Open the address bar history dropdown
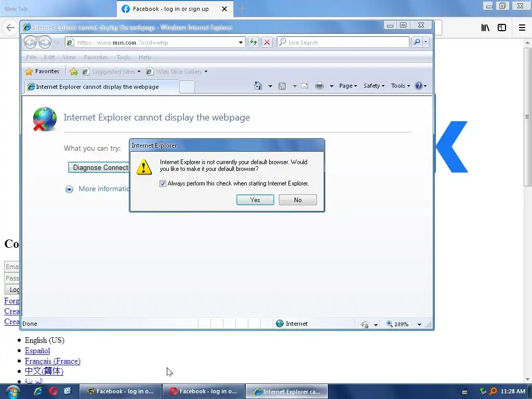532x399 pixels. pyautogui.click(x=241, y=43)
